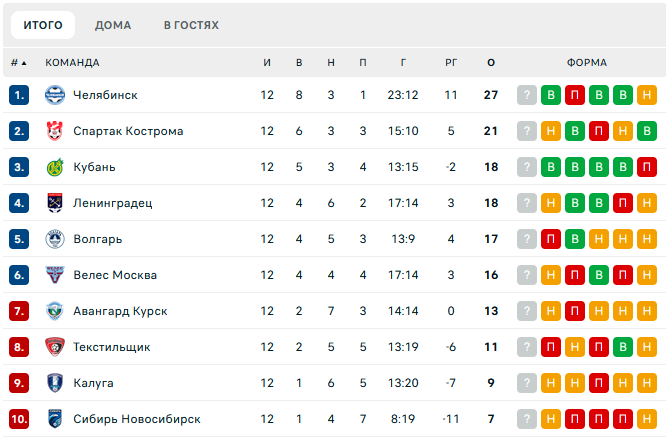Sort by the РГ goal difference header
Image resolution: width=666 pixels, height=441 pixels.
[451, 62]
